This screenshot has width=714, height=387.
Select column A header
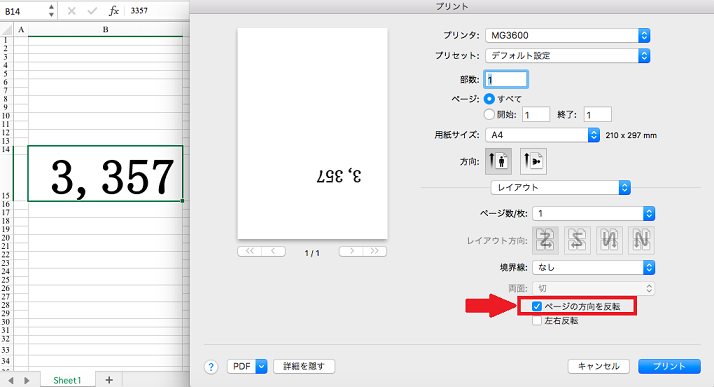click(21, 30)
